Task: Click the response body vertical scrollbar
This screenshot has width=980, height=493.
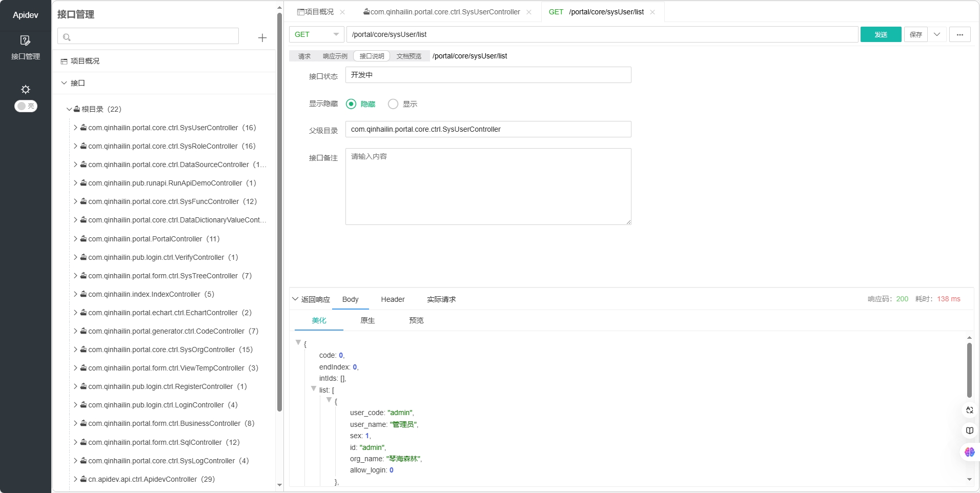Action: [x=969, y=369]
